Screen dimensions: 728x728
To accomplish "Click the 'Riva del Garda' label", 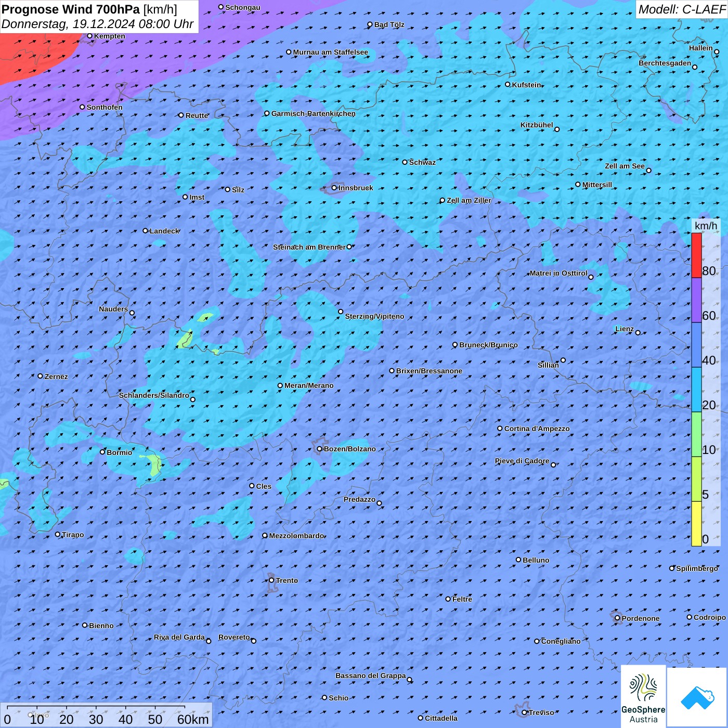I will point(179,637).
